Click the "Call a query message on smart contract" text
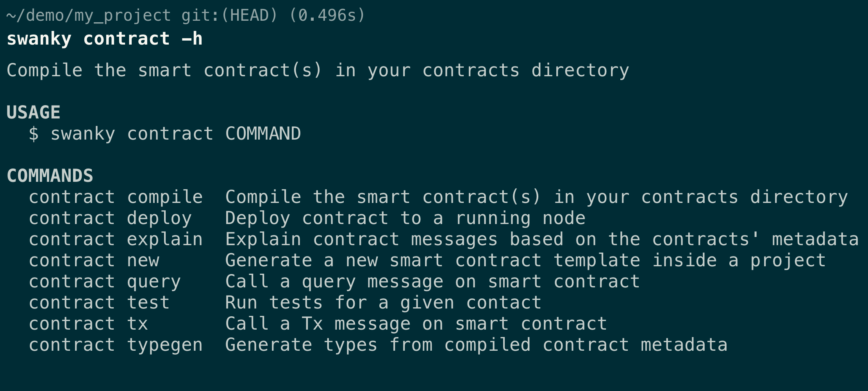868x391 pixels. coord(432,282)
